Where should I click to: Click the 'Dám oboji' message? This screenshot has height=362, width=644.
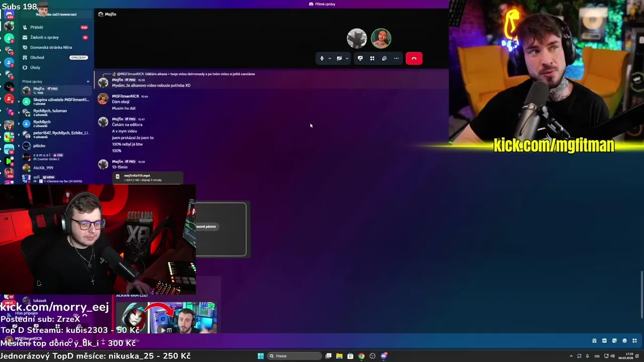121,102
